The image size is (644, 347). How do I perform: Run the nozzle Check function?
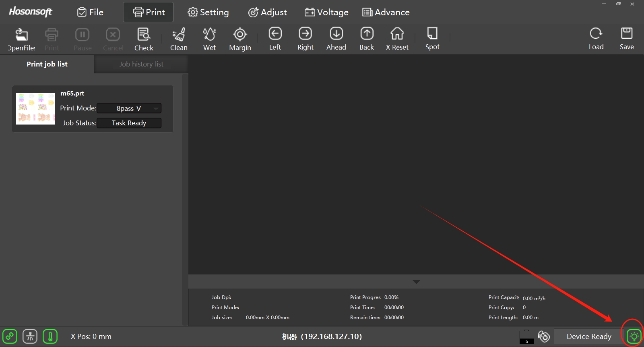point(144,39)
